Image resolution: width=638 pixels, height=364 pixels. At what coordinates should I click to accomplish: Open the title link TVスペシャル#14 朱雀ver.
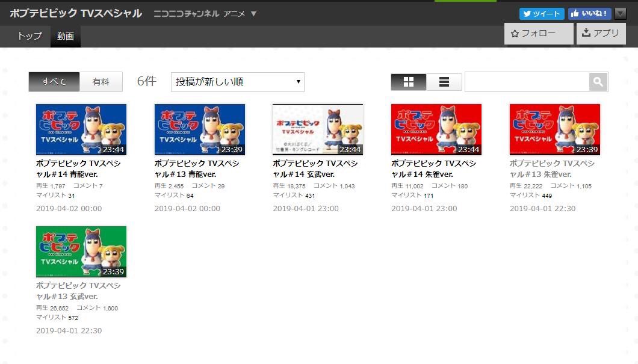433,169
